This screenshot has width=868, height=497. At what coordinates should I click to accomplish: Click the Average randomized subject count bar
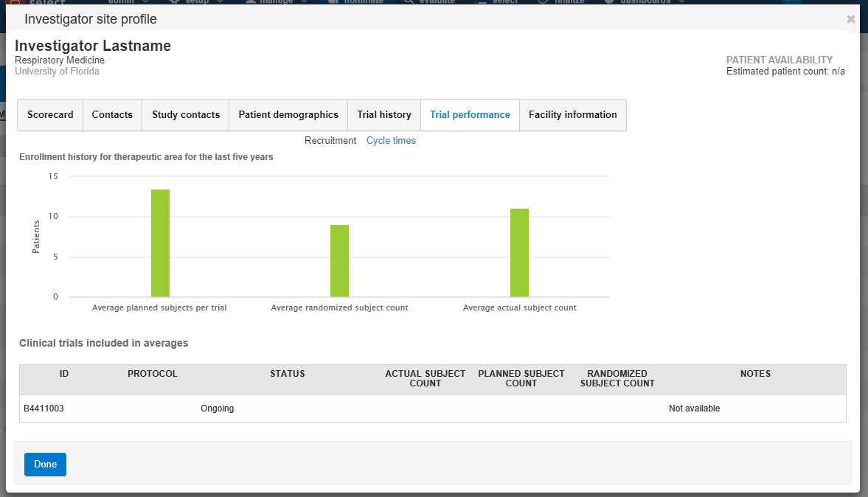(x=340, y=261)
